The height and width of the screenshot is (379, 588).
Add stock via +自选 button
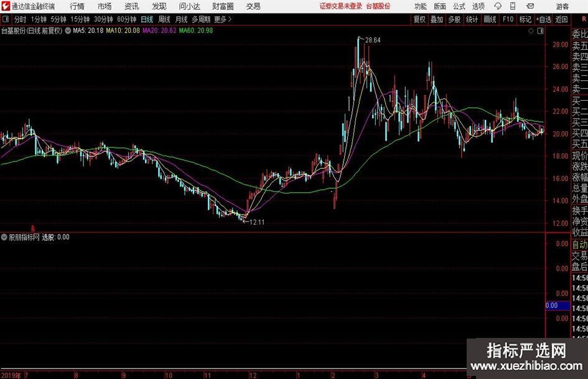click(x=543, y=19)
